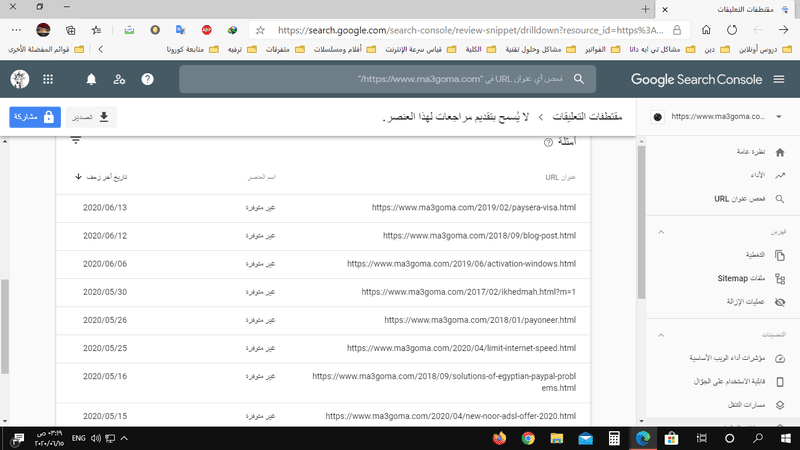Click the Export button
The image size is (800, 450).
tap(91, 117)
